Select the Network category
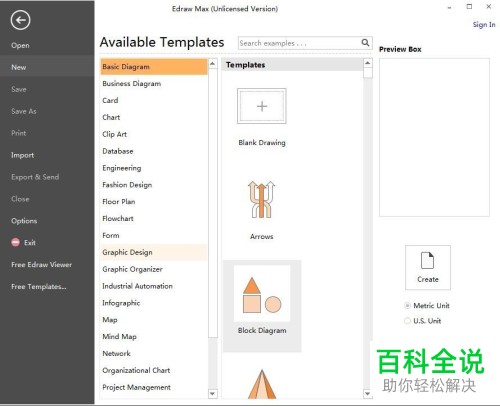Viewport: 500px width, 406px height. 154,353
